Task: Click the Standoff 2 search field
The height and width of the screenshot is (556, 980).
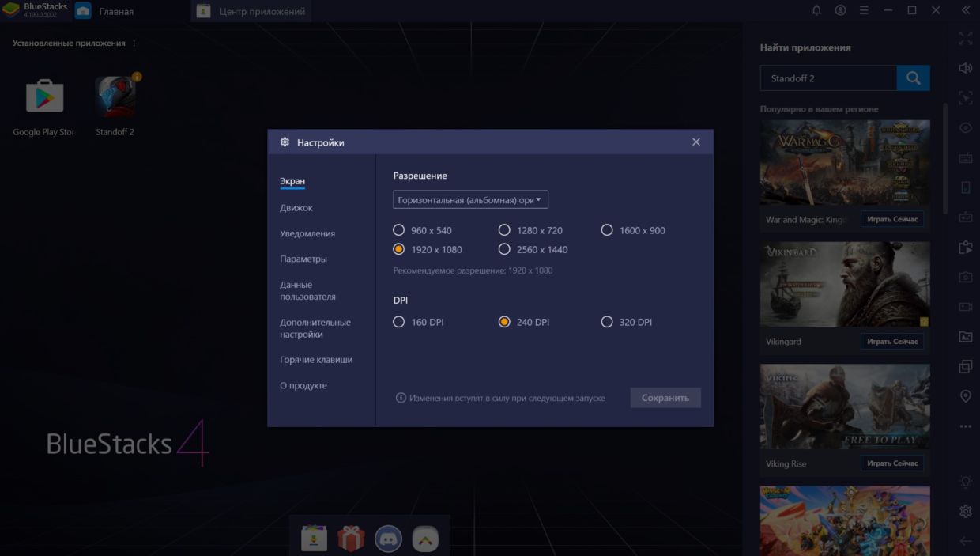Action: [x=828, y=78]
